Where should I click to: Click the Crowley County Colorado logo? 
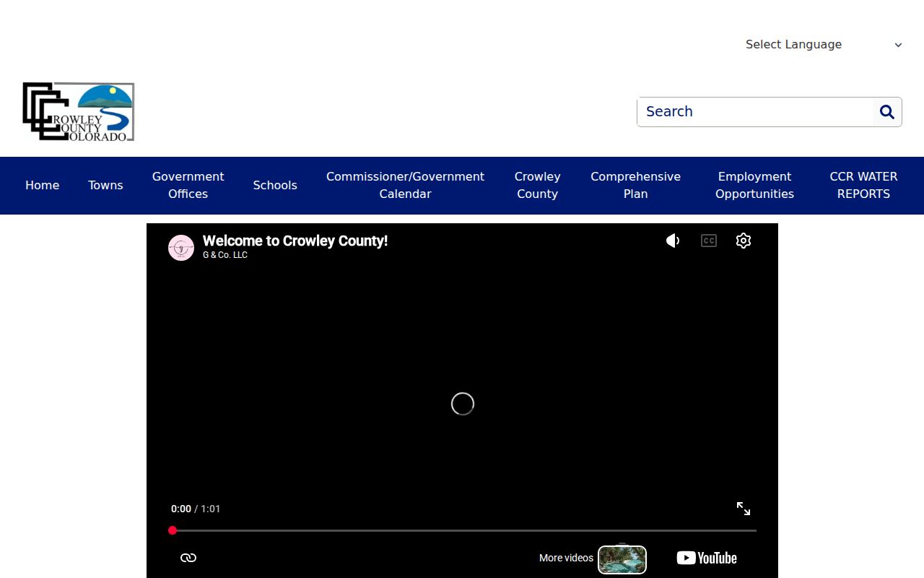78,111
